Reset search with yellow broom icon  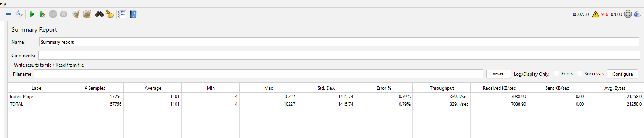pyautogui.click(x=110, y=14)
